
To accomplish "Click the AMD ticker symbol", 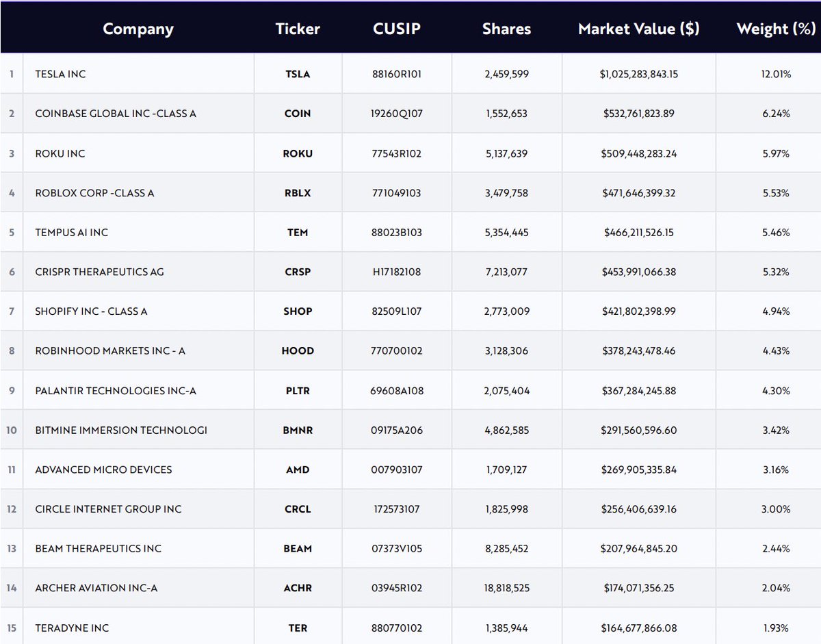I will 298,469.
